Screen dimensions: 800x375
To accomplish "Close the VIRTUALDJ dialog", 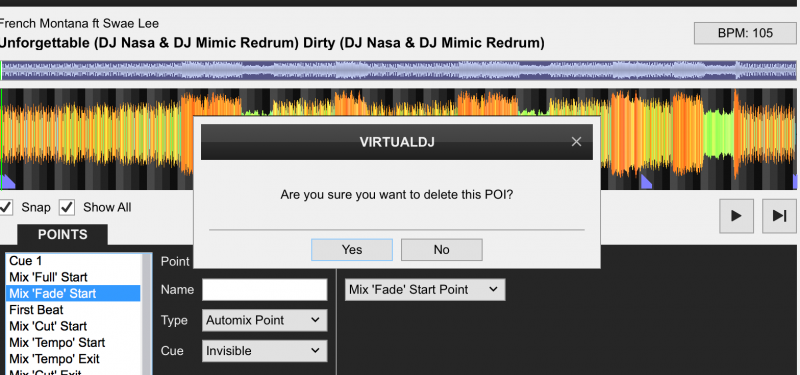I will [576, 142].
